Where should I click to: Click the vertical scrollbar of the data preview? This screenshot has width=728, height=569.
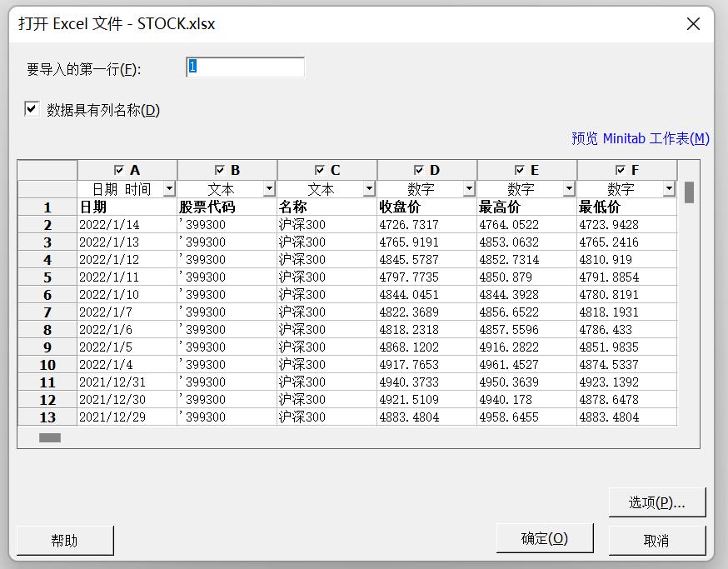(690, 193)
